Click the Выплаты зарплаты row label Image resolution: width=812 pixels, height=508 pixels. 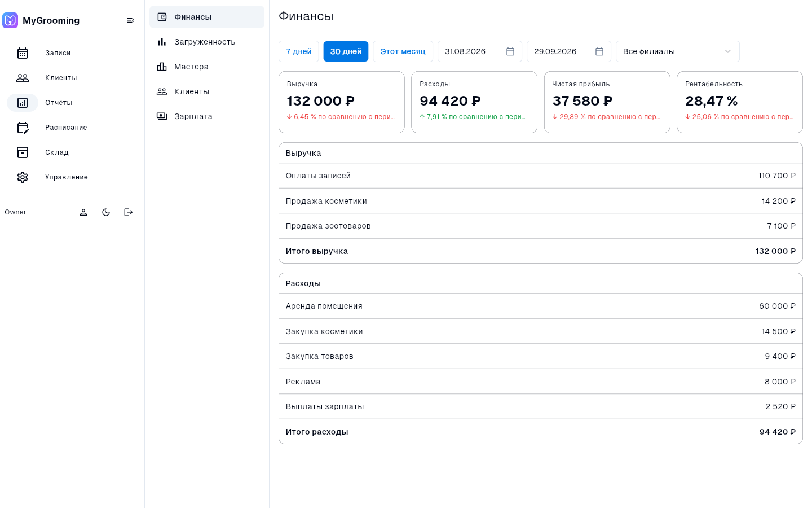(x=325, y=406)
